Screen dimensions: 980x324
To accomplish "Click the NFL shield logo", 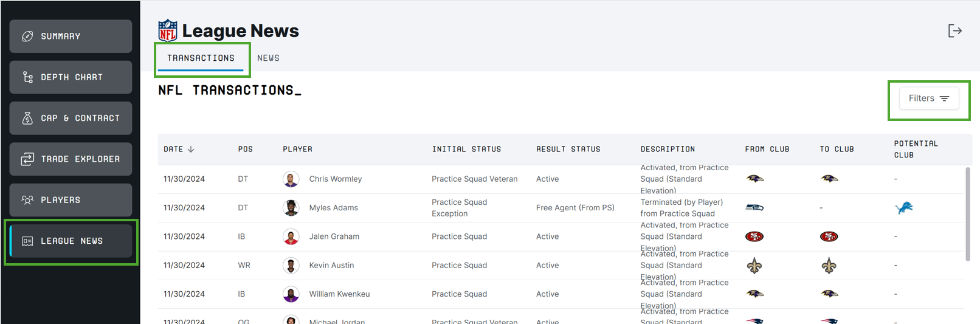I will pos(168,30).
